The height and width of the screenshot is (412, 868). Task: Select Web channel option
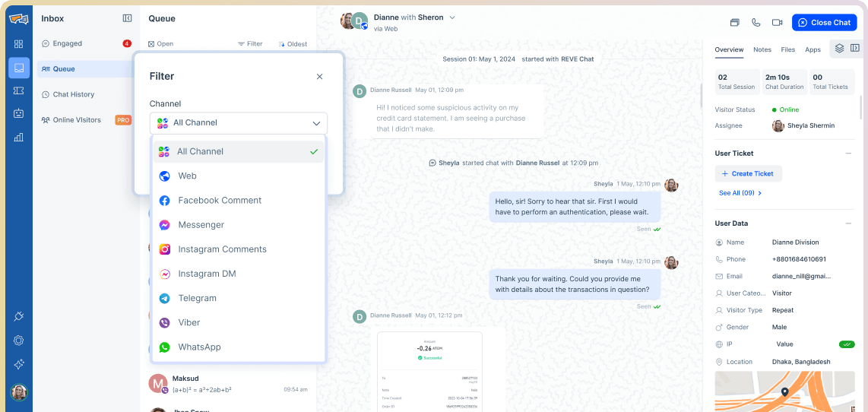238,176
